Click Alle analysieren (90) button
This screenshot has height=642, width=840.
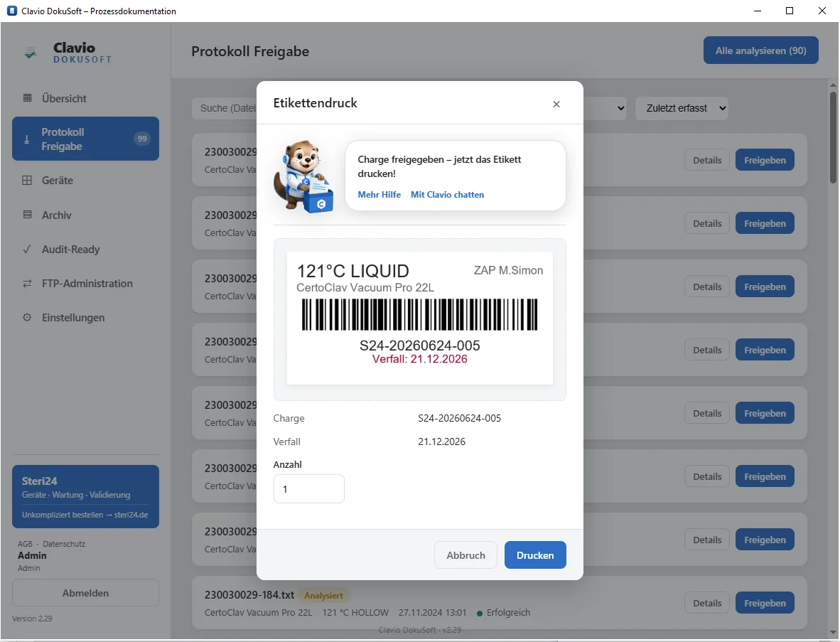760,50
